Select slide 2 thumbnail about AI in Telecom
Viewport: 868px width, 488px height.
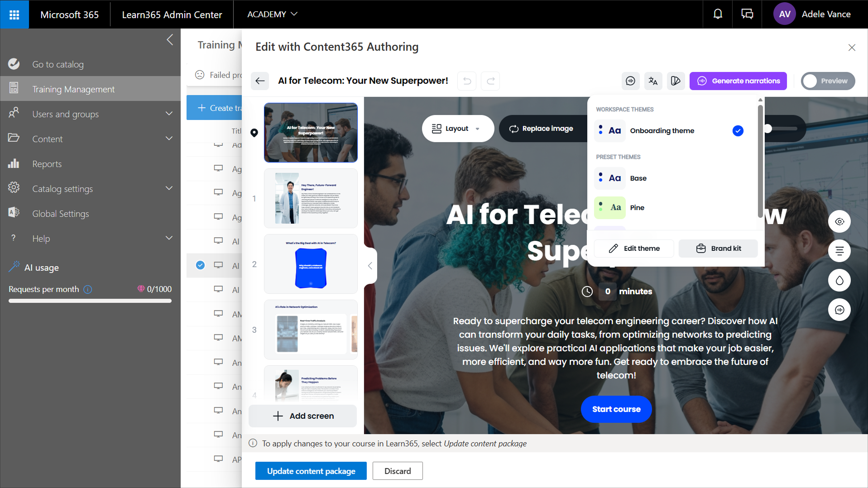pyautogui.click(x=311, y=264)
